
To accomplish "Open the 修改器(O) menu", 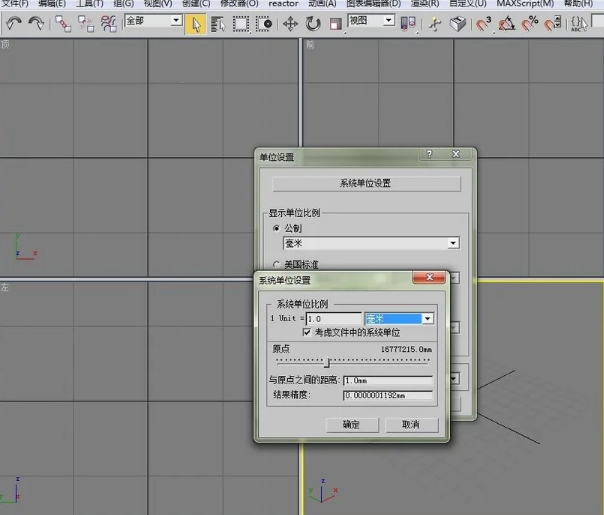I will pos(239,3).
